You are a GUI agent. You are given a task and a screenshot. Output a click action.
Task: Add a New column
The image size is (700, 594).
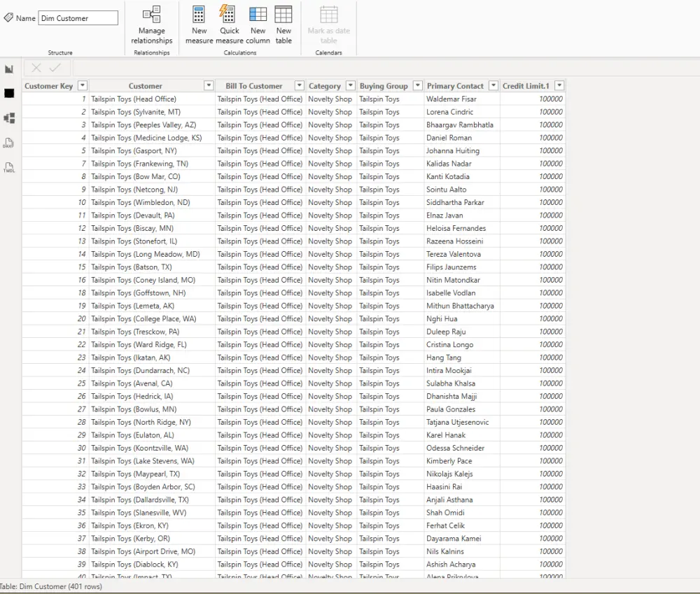[x=258, y=25]
